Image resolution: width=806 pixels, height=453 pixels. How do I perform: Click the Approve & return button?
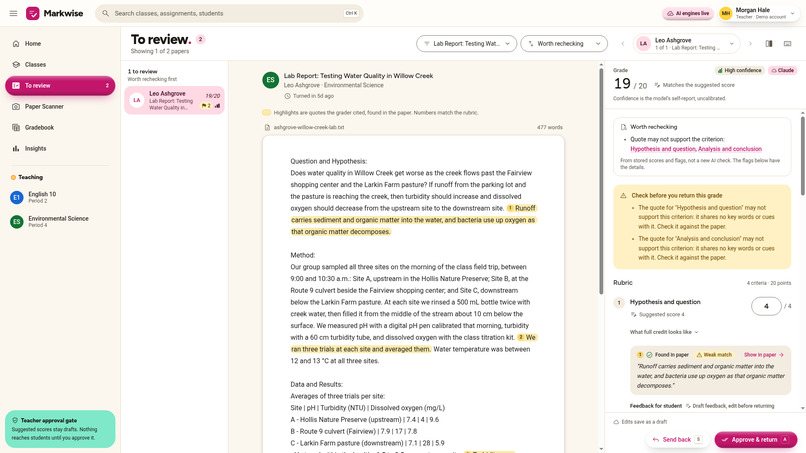pos(755,440)
